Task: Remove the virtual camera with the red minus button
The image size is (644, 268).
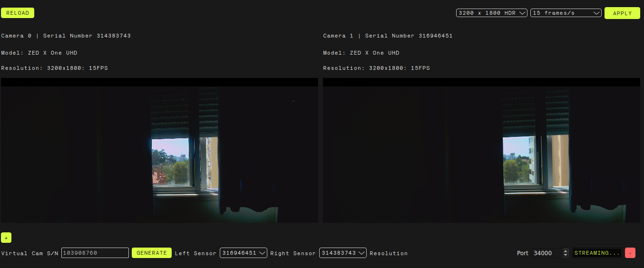Action: coord(630,253)
